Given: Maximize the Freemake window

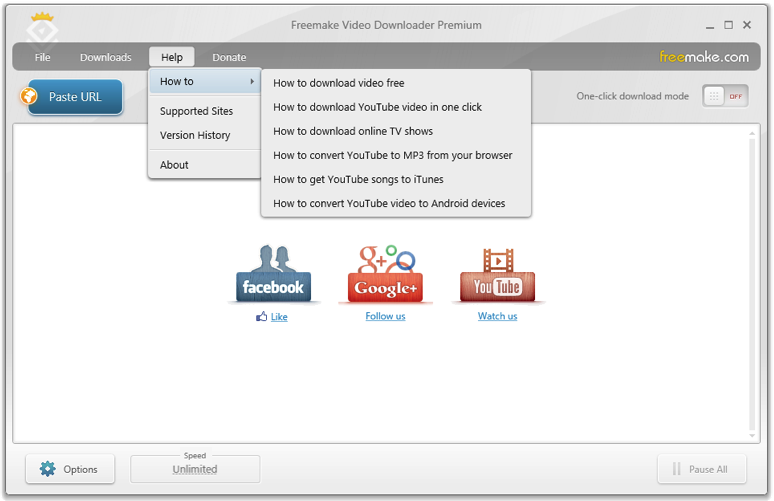Looking at the screenshot, I should pos(729,25).
